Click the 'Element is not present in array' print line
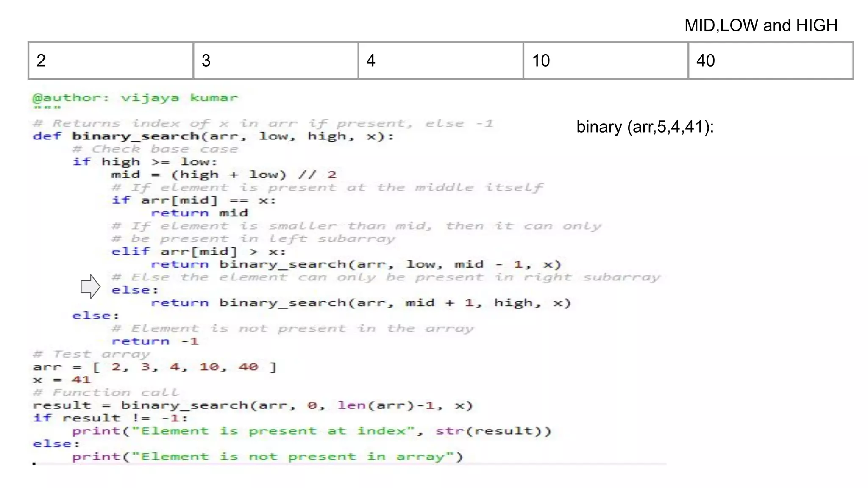This screenshot has height=488, width=868. [x=268, y=457]
